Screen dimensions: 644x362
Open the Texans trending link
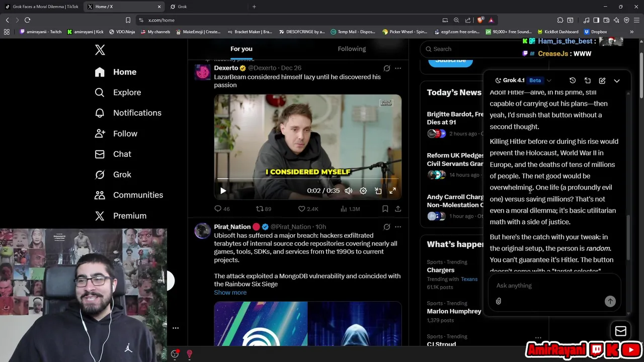point(469,279)
